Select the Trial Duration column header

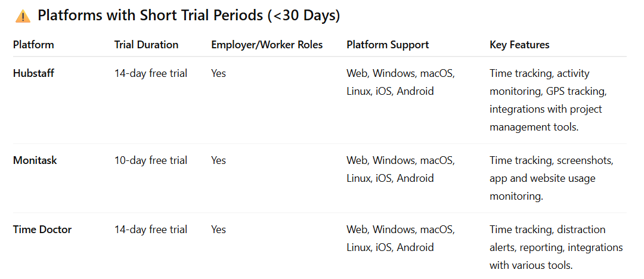tap(146, 45)
